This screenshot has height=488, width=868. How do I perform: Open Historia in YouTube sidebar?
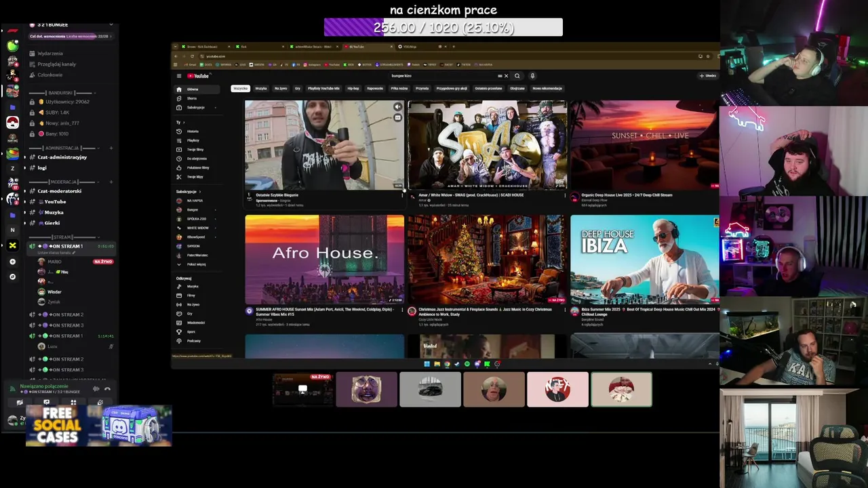coord(197,131)
